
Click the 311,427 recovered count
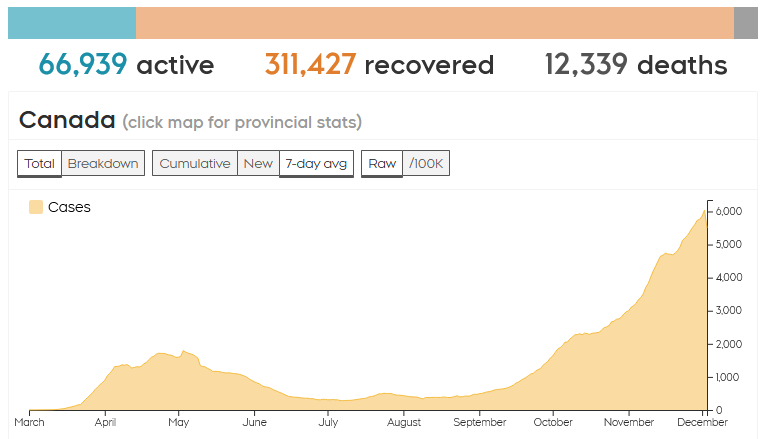[x=311, y=65]
